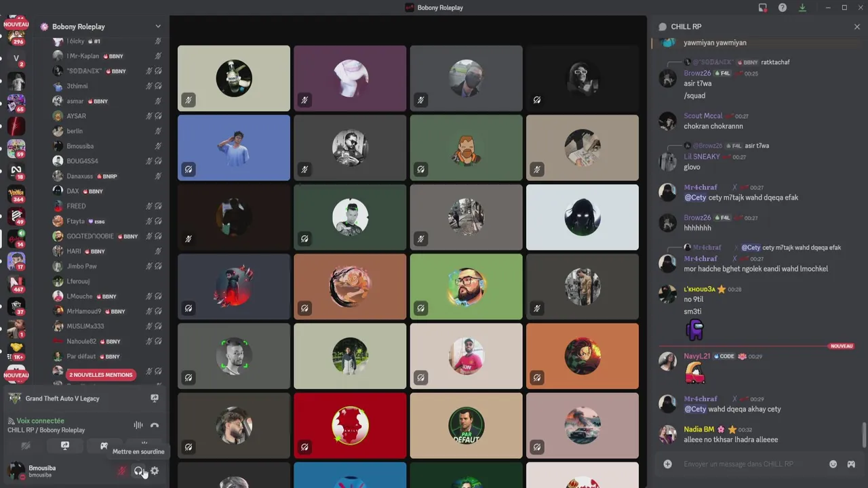Select voice member berlin

pyautogui.click(x=75, y=131)
